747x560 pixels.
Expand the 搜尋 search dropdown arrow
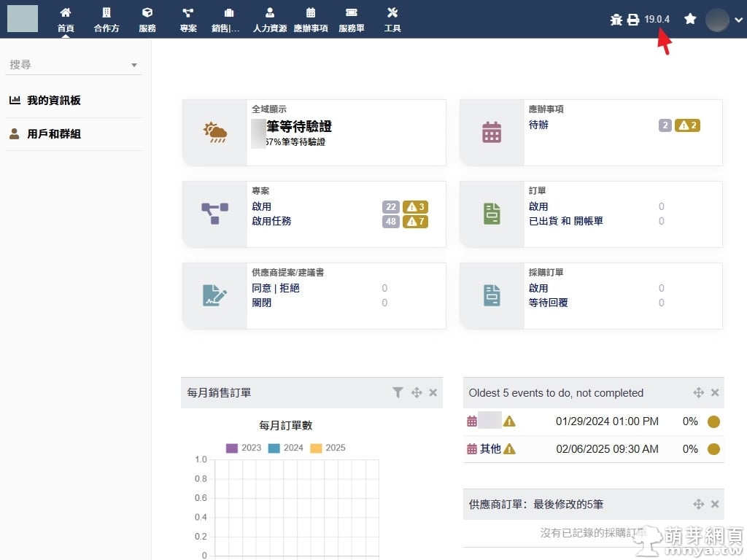[134, 66]
